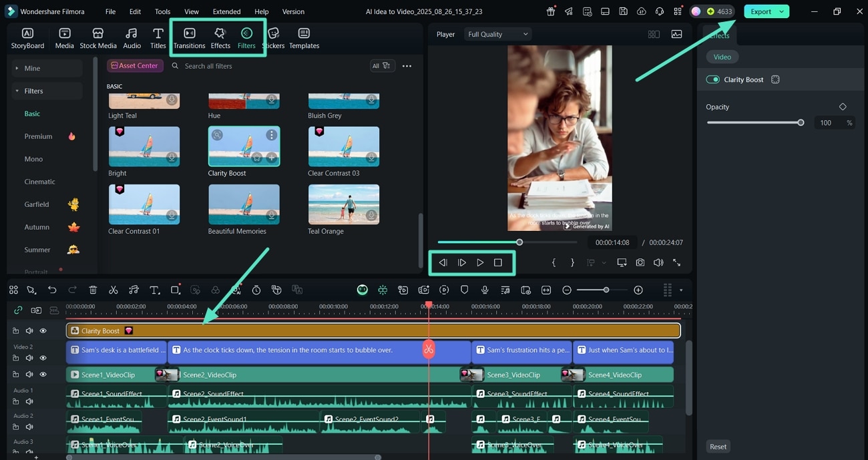Click the preview progress slider handle
Image resolution: width=868 pixels, height=460 pixels.
click(519, 242)
